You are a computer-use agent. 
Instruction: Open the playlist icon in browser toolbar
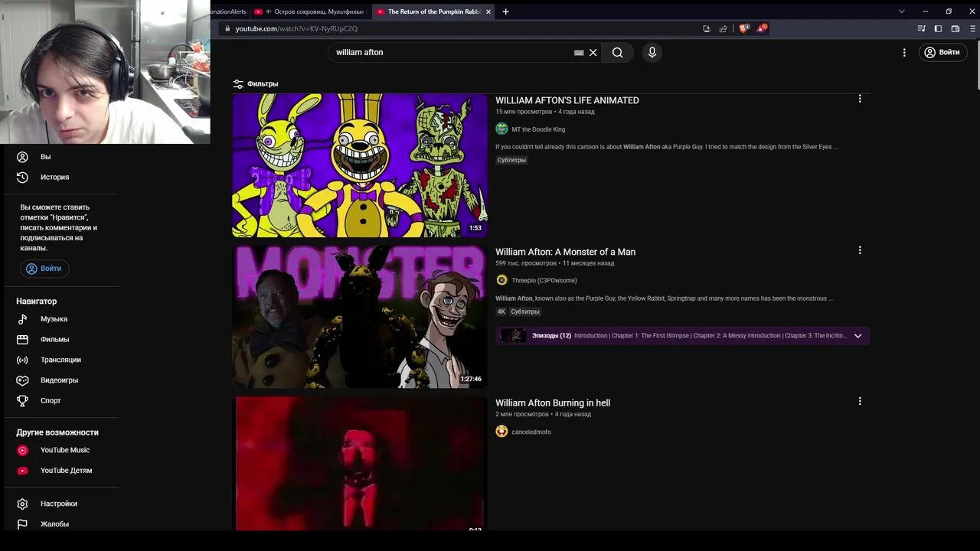pos(921,28)
